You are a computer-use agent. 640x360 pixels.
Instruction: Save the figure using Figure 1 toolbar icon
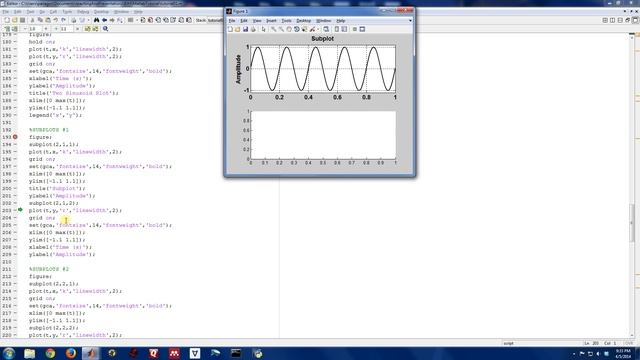click(x=245, y=29)
